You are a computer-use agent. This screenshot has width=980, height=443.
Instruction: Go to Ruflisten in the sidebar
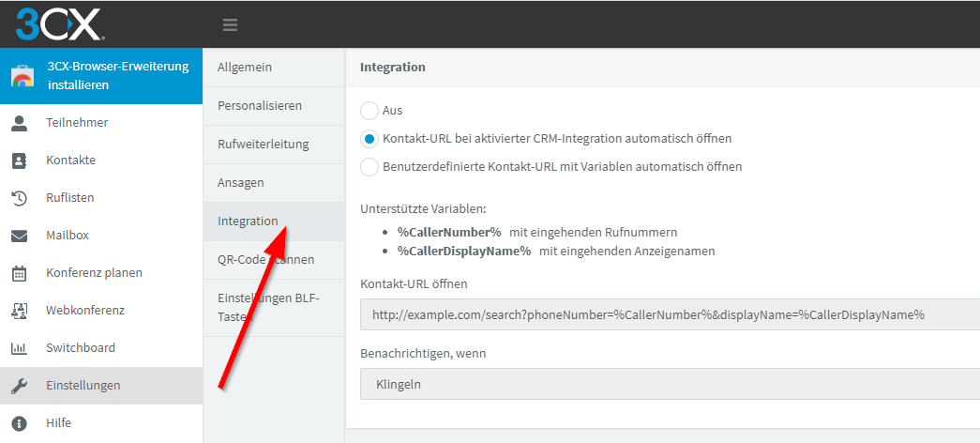101,198
